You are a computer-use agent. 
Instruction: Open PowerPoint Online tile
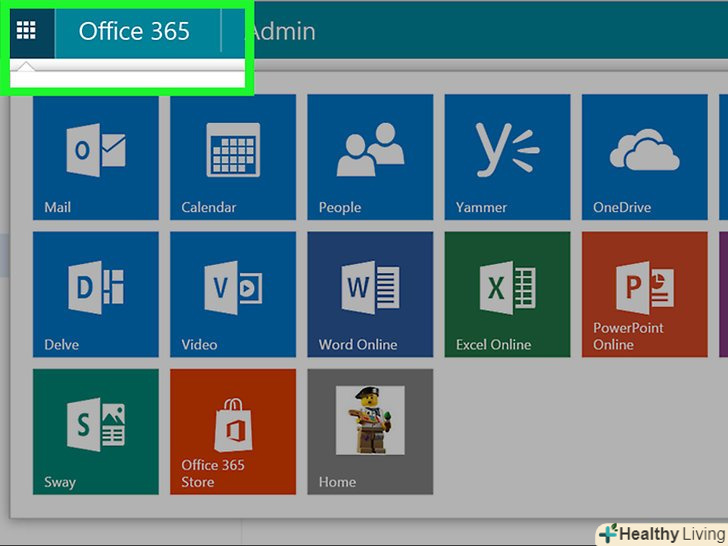point(644,294)
